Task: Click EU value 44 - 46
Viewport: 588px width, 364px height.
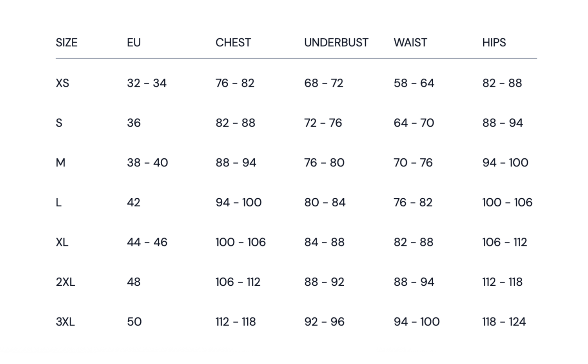Action: pyautogui.click(x=147, y=242)
